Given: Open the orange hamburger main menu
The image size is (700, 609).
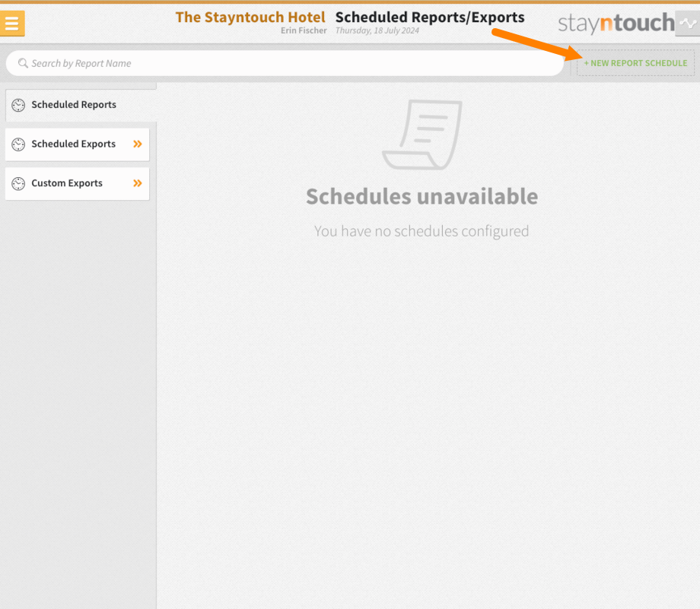Looking at the screenshot, I should (12, 24).
